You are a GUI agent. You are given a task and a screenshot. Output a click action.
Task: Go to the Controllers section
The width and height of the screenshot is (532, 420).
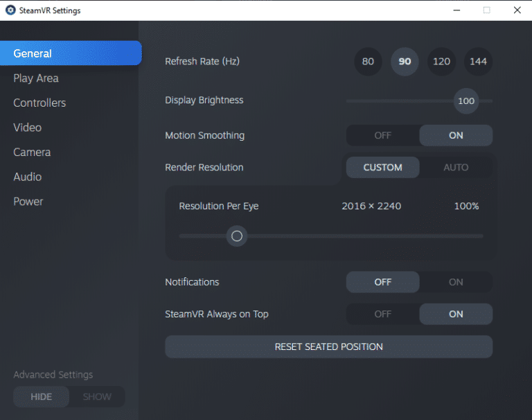click(x=39, y=103)
